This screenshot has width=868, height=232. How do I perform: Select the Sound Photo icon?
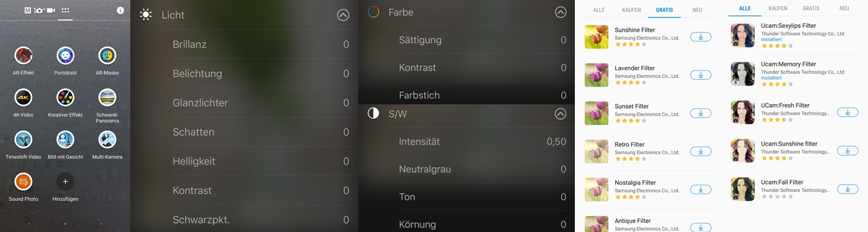click(23, 182)
